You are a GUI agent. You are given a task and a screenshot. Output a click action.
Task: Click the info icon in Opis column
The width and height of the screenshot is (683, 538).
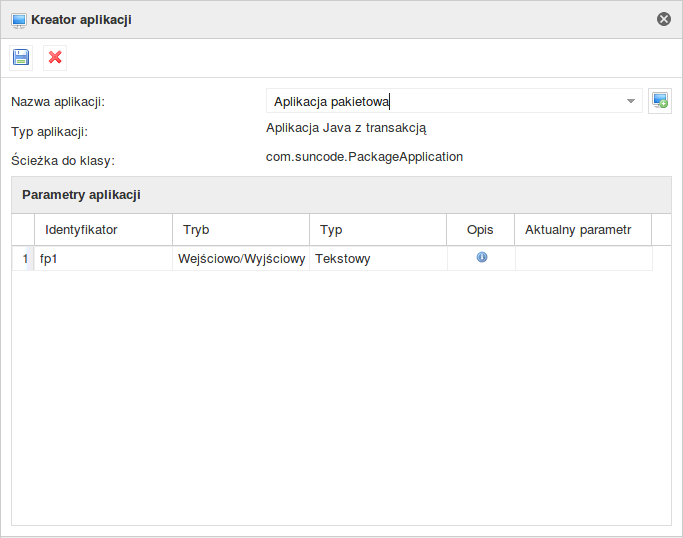481,257
